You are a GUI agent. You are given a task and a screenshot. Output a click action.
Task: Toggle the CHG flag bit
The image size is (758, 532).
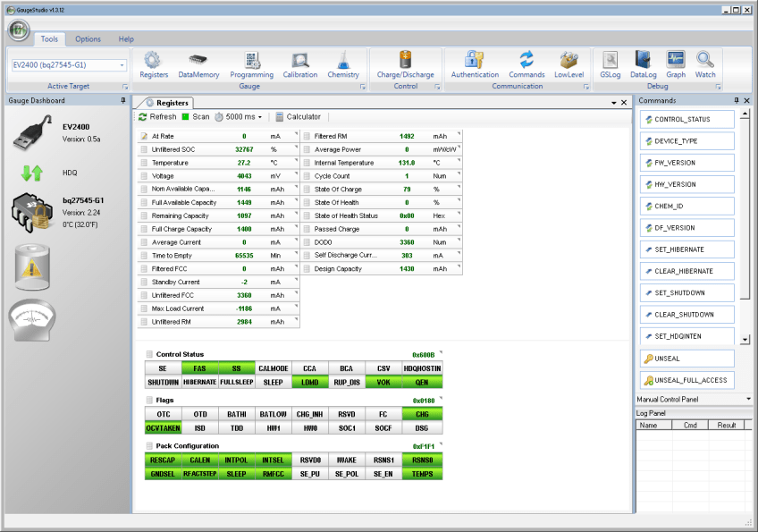421,415
